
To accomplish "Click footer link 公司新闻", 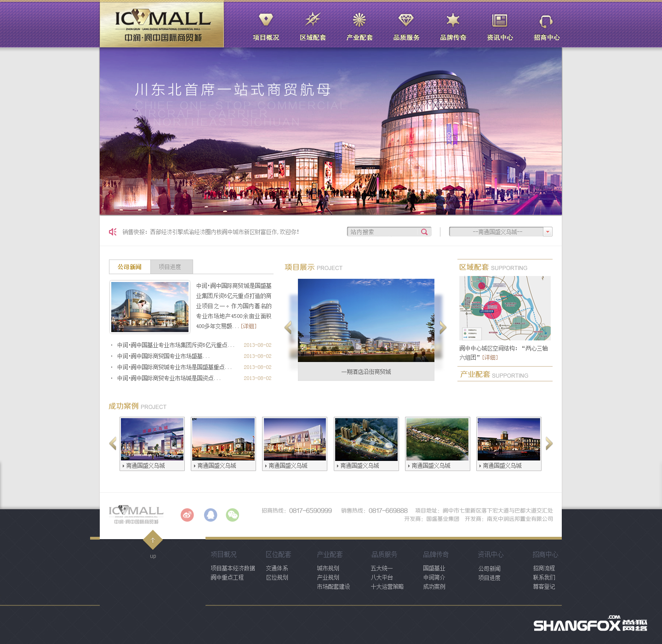I will (490, 569).
